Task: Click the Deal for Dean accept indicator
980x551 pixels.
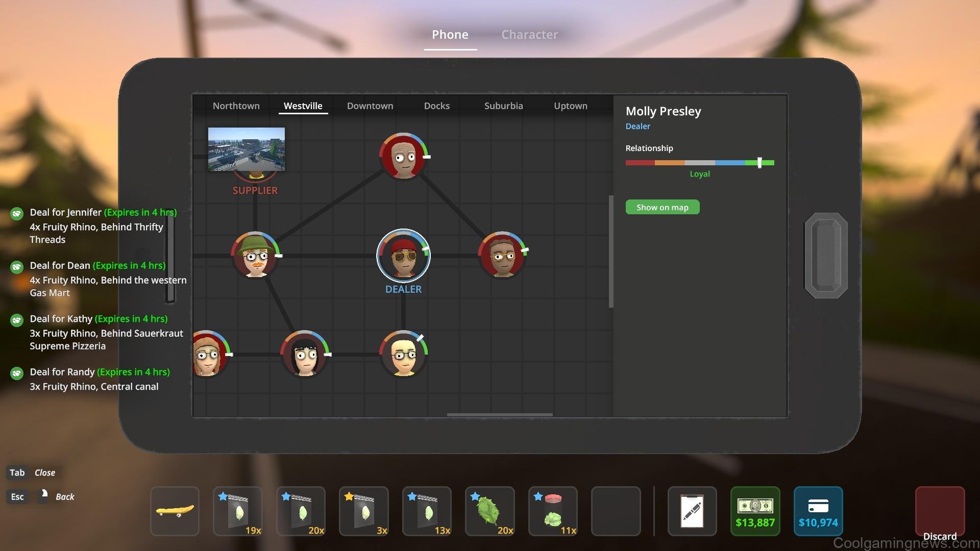Action: pyautogui.click(x=16, y=266)
